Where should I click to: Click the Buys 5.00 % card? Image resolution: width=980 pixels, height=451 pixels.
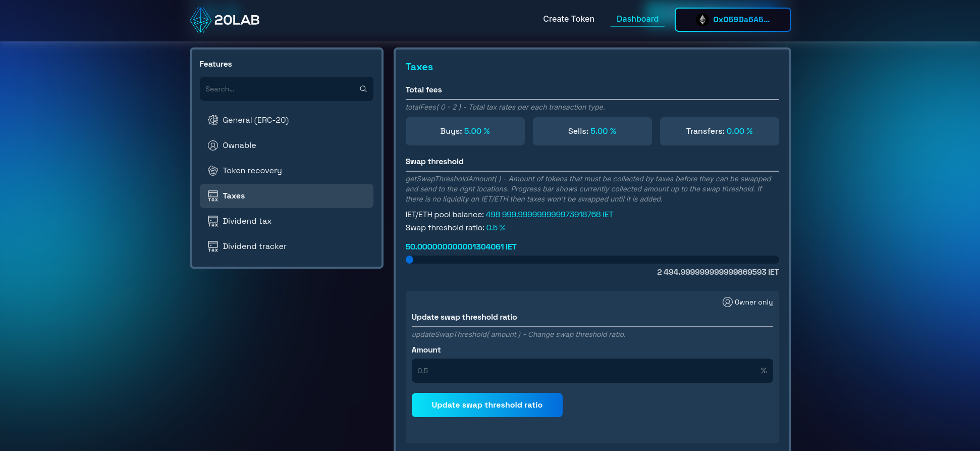465,131
